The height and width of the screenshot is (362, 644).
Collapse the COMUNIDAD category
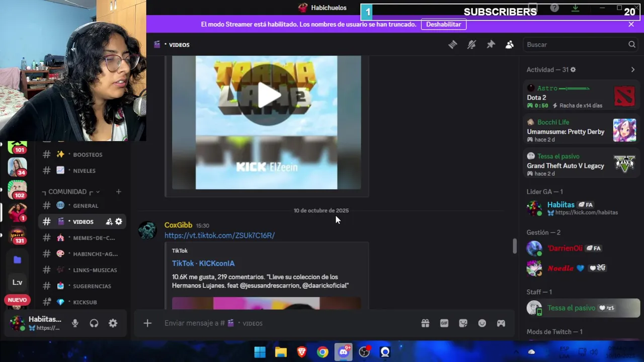tap(70, 192)
